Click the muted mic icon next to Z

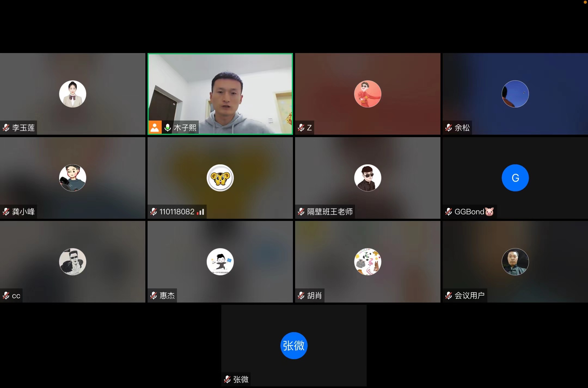click(x=301, y=127)
